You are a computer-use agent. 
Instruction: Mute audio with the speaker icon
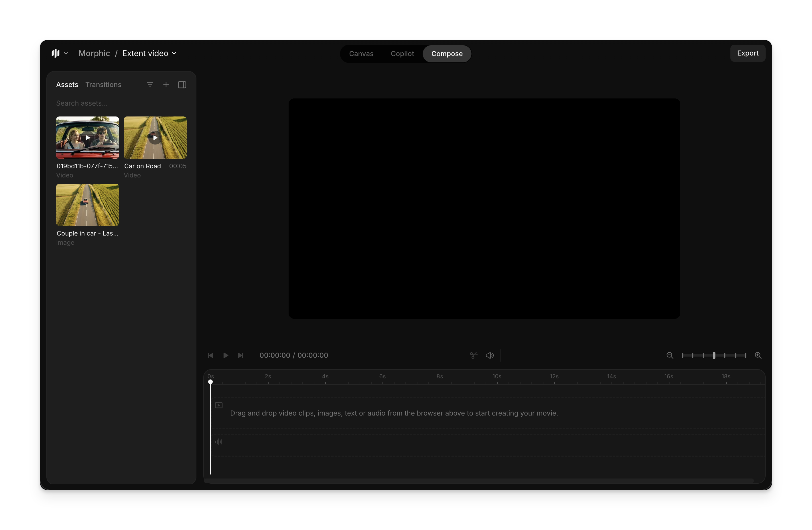click(490, 355)
